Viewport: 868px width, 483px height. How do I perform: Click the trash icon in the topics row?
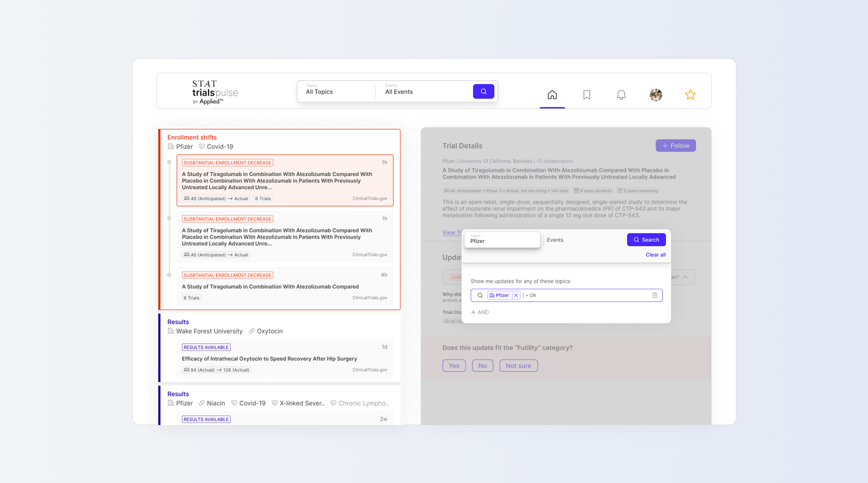[655, 295]
